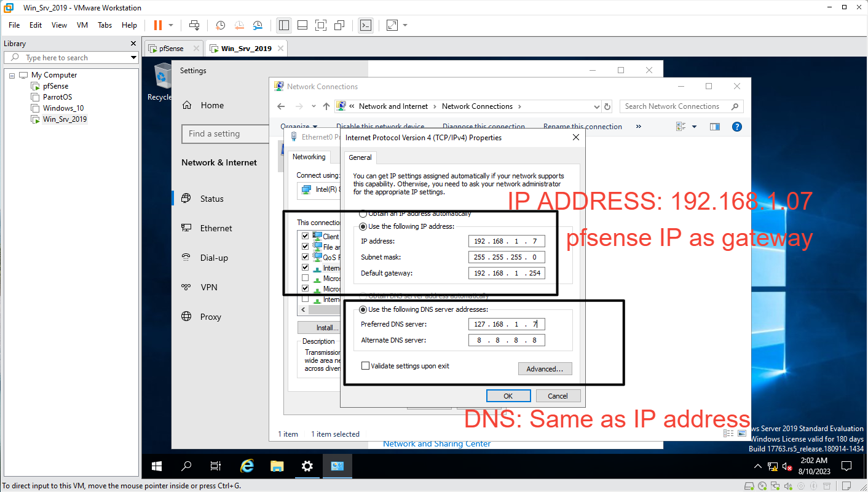Open the View menu
Viewport: 868px width, 492px height.
click(x=59, y=25)
